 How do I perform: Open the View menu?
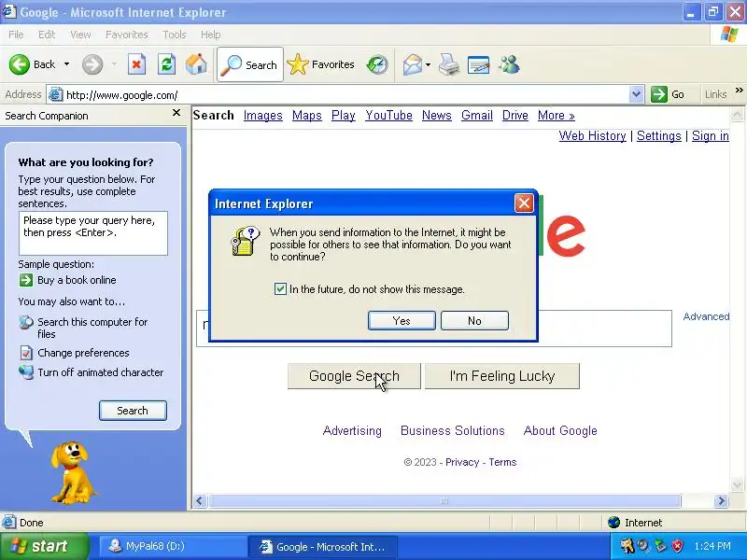tap(80, 35)
